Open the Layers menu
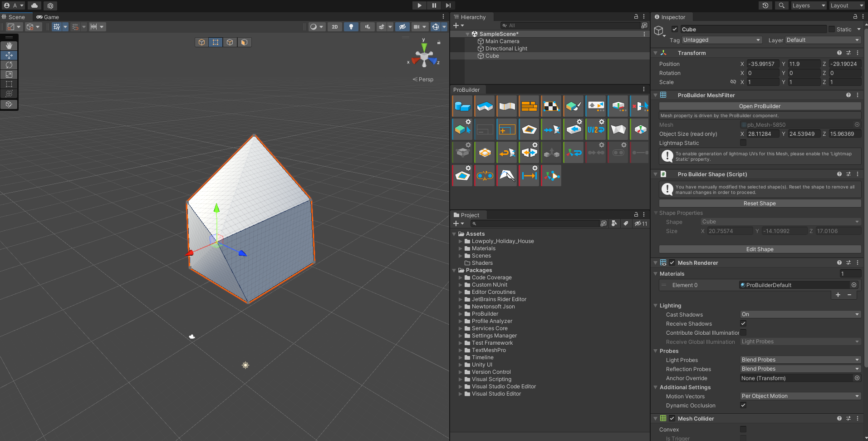 pyautogui.click(x=808, y=5)
